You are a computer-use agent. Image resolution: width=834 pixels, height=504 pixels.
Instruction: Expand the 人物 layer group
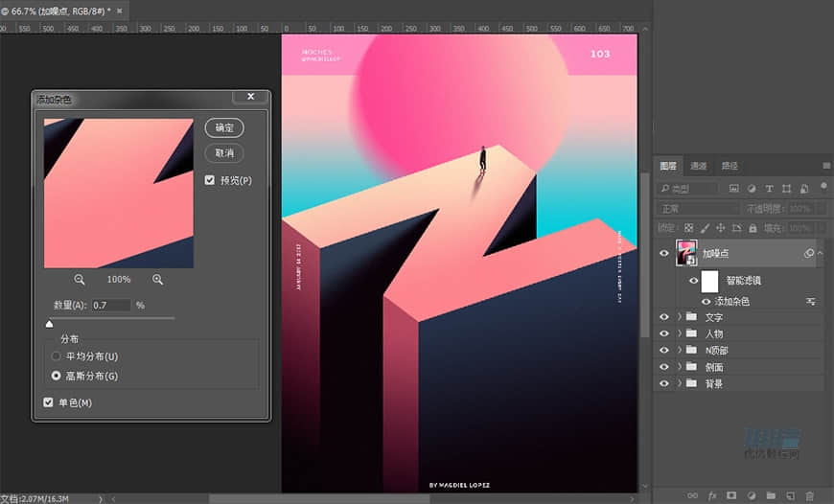(679, 333)
